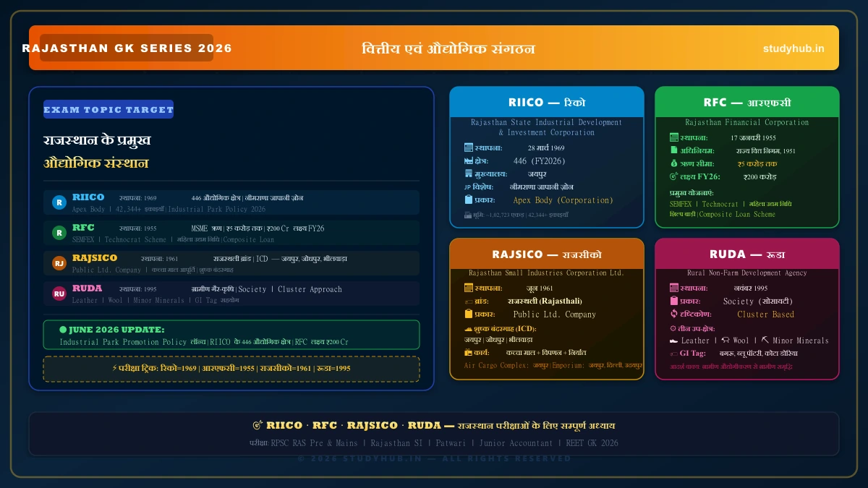868x488 pixels.
Task: Click 'Society (सोसायटी)' value in RUDA card
Action: click(758, 301)
